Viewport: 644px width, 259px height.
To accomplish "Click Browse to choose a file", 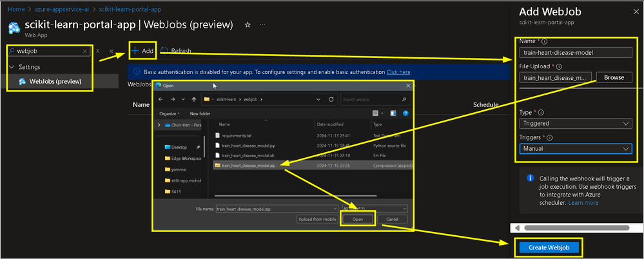I will pyautogui.click(x=614, y=77).
